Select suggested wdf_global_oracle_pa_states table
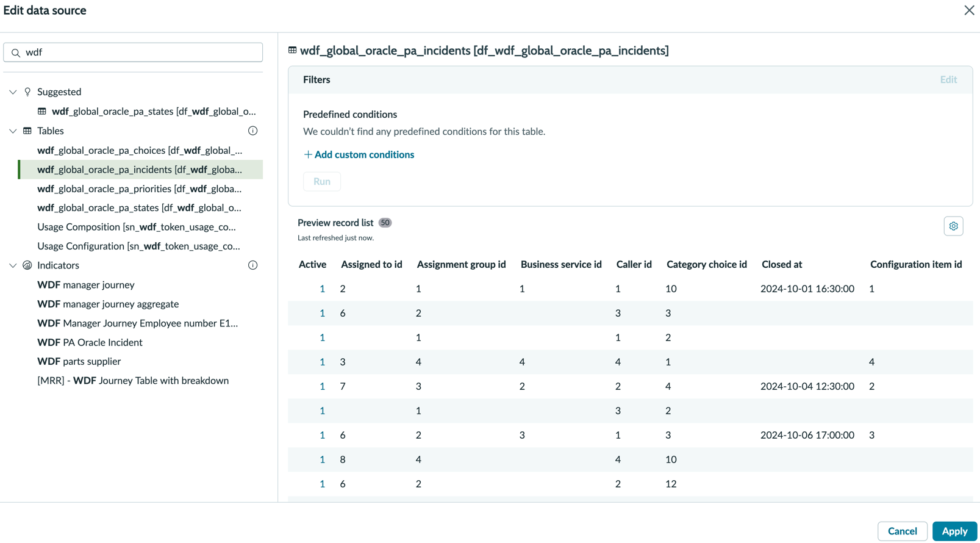The image size is (980, 543). coord(154,112)
